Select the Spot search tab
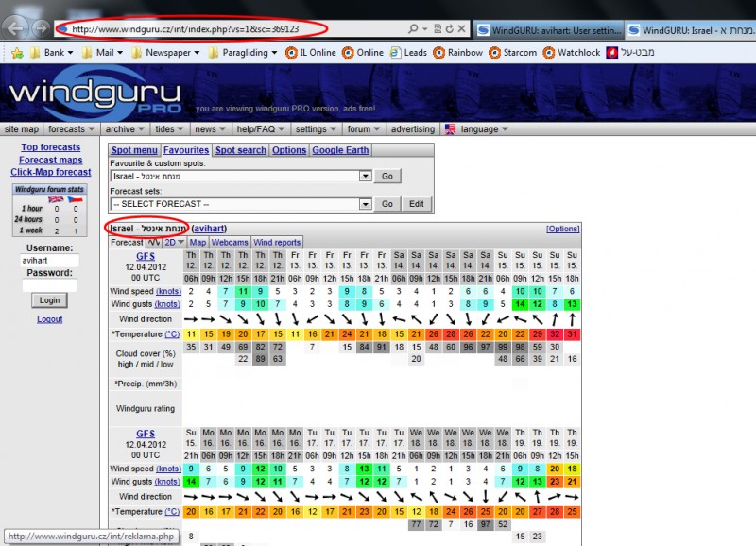The width and height of the screenshot is (756, 546). 241,150
